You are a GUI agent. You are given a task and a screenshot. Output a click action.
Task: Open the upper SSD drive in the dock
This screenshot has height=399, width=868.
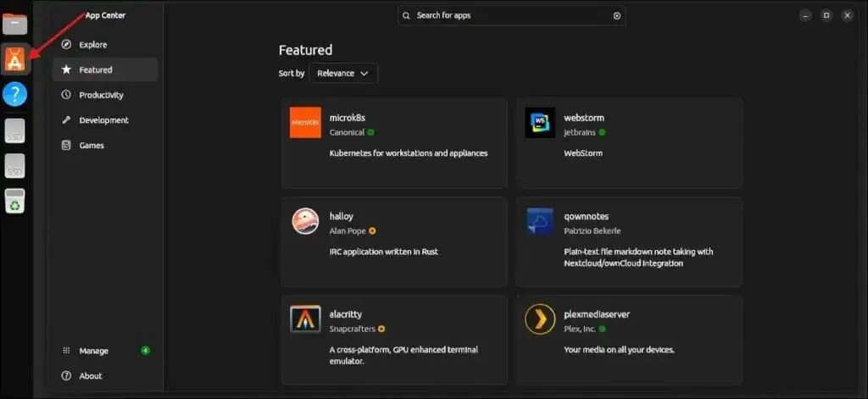15,130
